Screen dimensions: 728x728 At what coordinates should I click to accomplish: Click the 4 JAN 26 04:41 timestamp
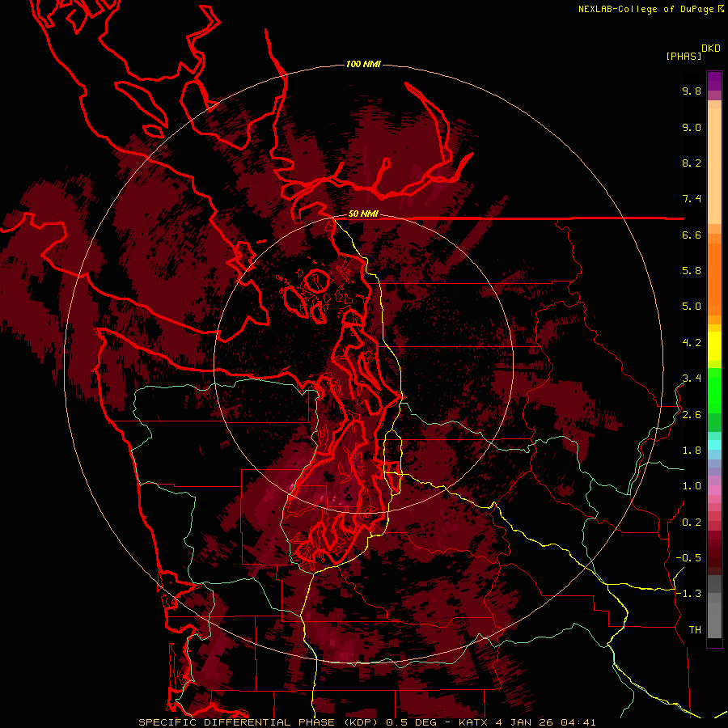(546, 722)
